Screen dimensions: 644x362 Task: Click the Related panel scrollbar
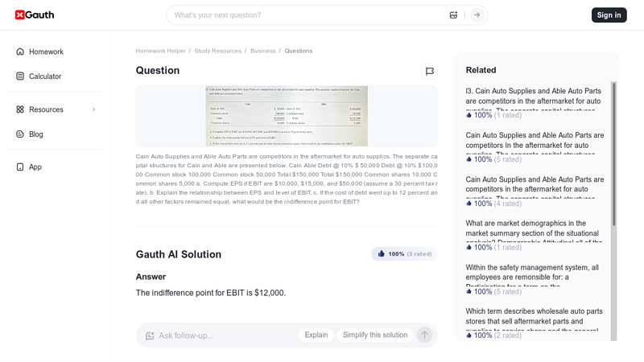point(613,153)
